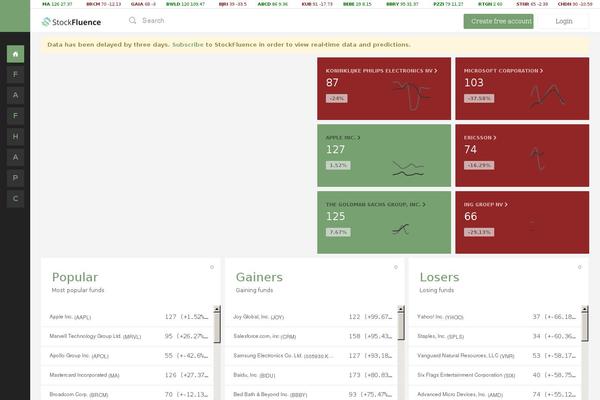The height and width of the screenshot is (400, 600).
Task: Select the Baidu, Inc. (BIDU) row
Action: click(x=311, y=376)
